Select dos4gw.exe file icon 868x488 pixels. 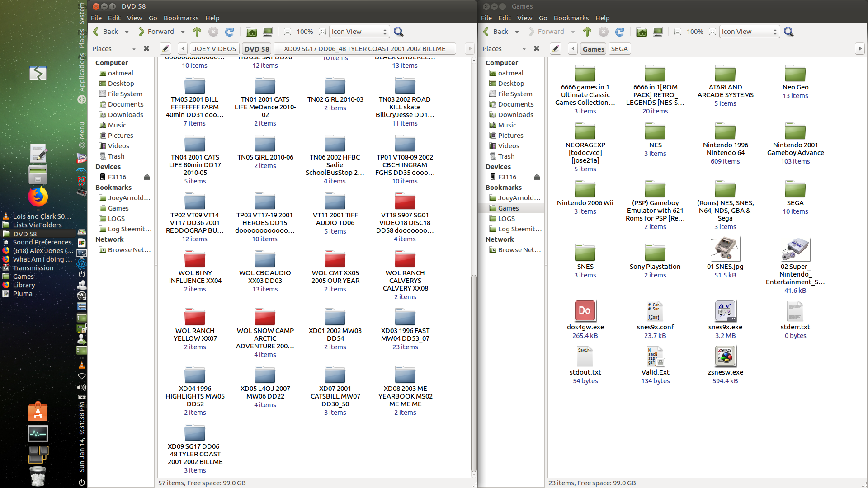click(x=585, y=310)
